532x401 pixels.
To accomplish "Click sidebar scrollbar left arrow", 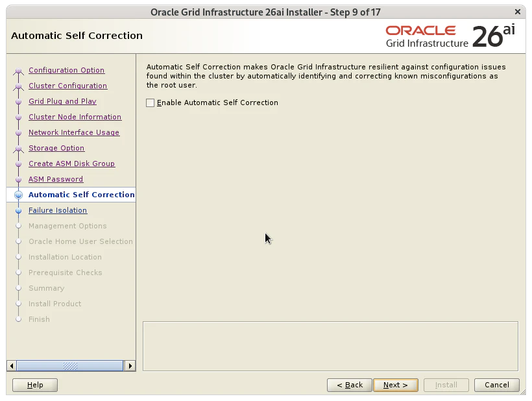I will [12, 366].
